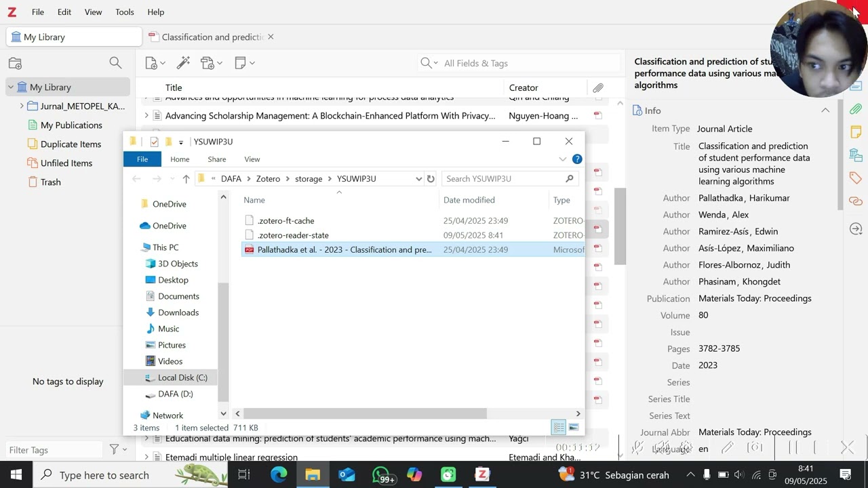Screen dimensions: 868x488
Task: Open Outlook from the taskbar
Action: coord(347,474)
